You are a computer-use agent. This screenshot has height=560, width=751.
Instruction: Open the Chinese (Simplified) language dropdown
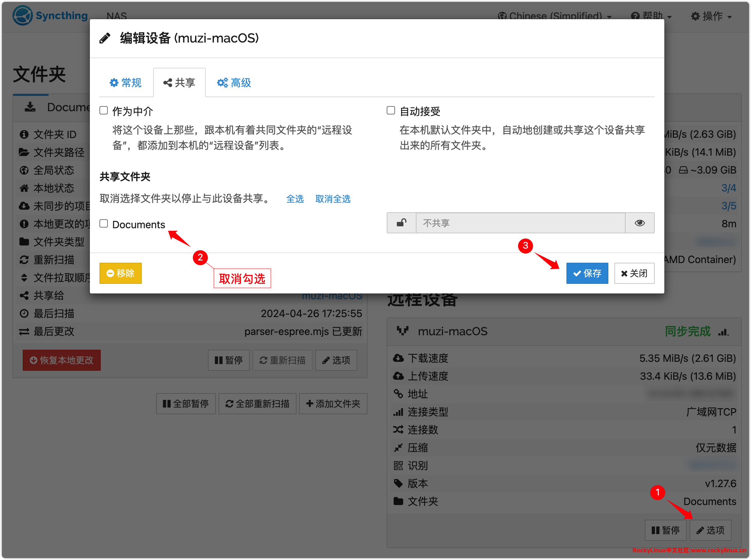[x=555, y=16]
